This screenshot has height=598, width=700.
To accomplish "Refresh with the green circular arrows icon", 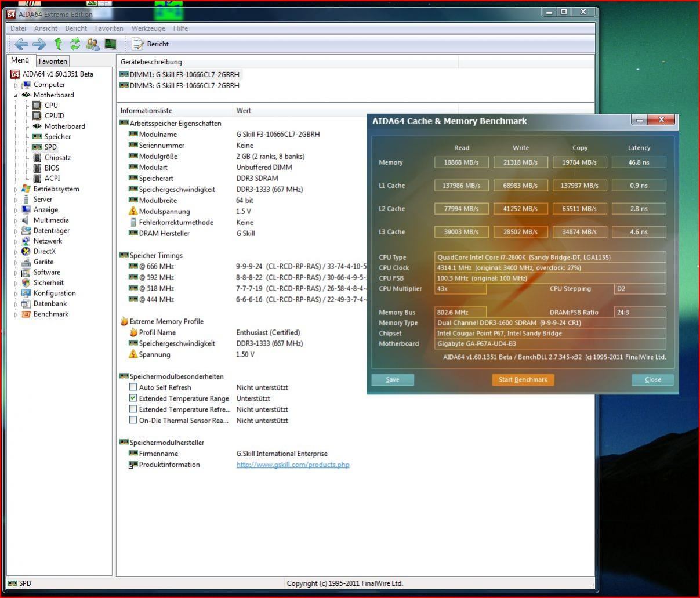I will (x=75, y=44).
